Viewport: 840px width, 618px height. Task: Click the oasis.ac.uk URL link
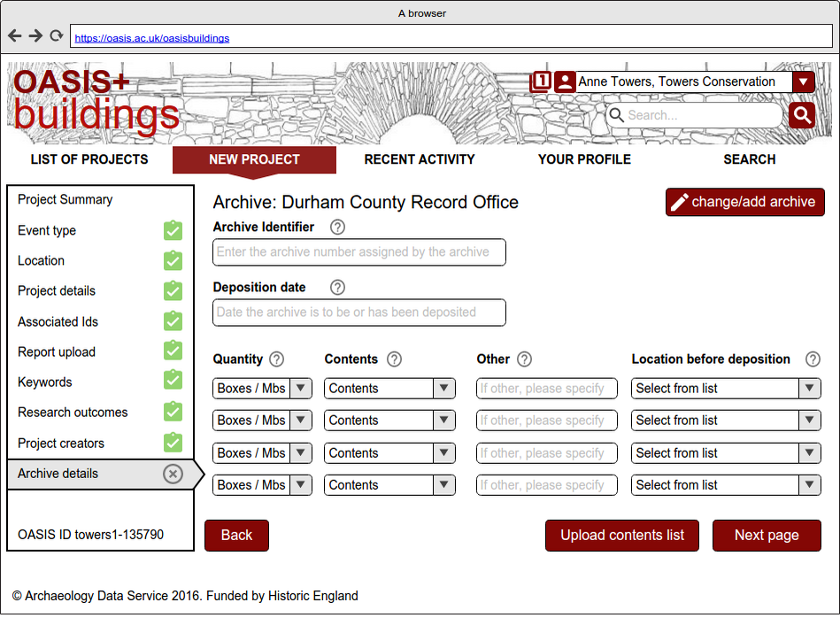(x=152, y=38)
